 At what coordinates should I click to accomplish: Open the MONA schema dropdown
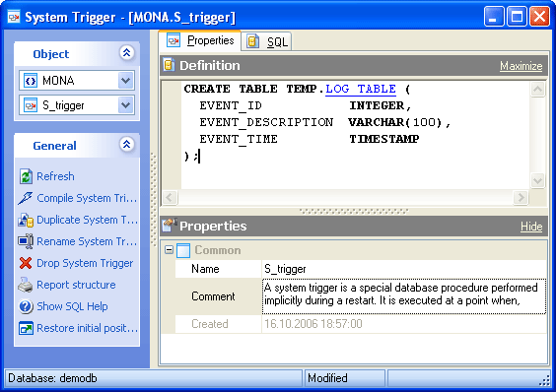(x=125, y=81)
